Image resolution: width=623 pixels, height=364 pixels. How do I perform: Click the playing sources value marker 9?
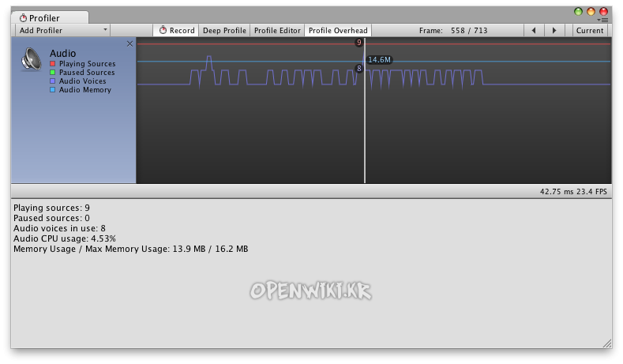pos(358,42)
